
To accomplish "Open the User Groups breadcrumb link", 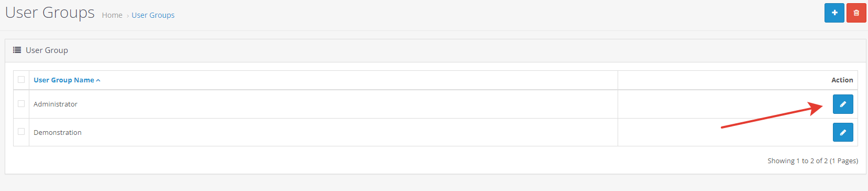I will (153, 15).
